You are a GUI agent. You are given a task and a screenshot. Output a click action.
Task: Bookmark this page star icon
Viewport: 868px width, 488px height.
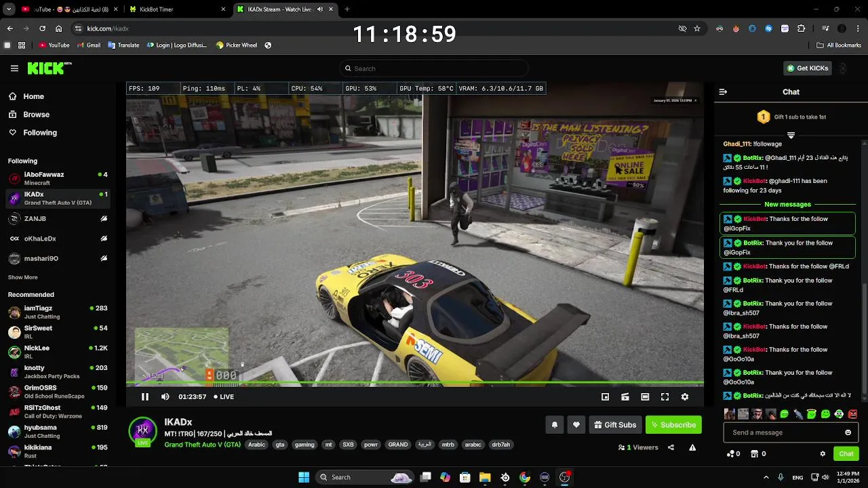pyautogui.click(x=697, y=28)
